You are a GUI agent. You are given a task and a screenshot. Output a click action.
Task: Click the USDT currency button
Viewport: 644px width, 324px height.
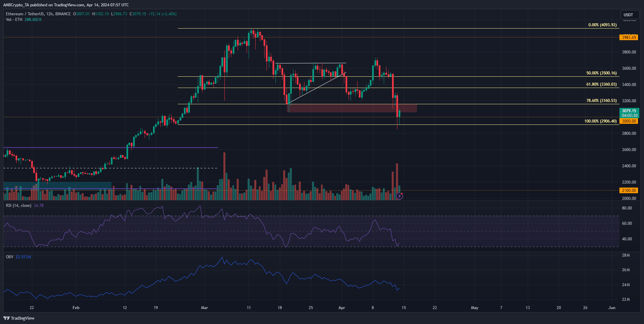630,15
